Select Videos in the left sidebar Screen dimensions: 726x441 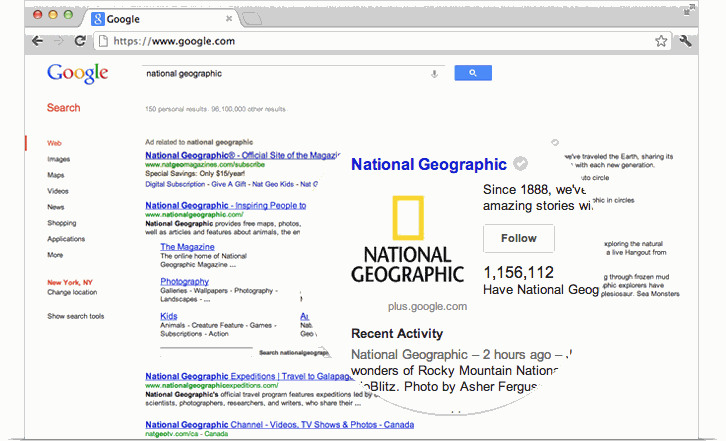(57, 191)
